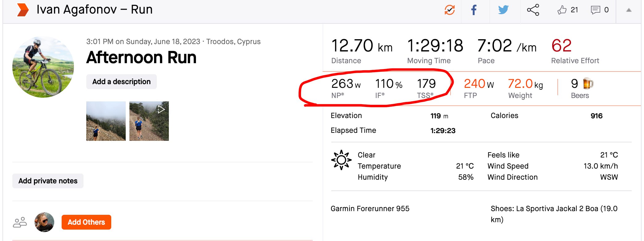Click the orange Strava chevron logo
Viewport: 644px width, 241px height.
pyautogui.click(x=23, y=10)
